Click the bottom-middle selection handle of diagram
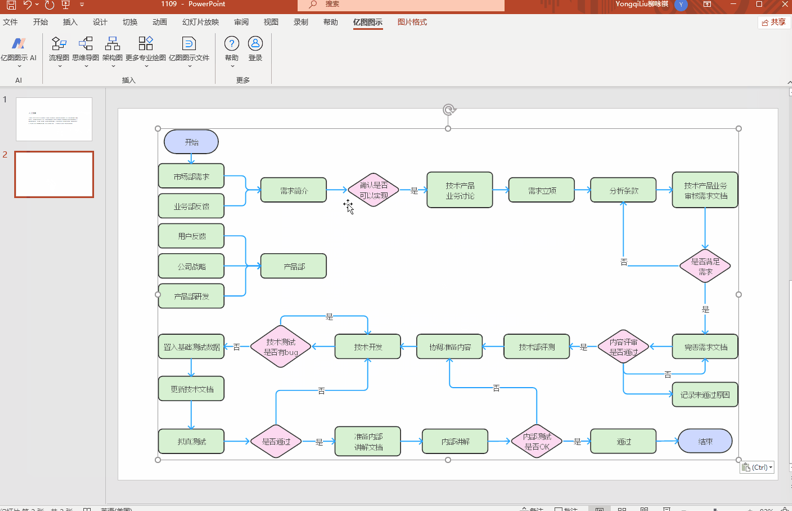This screenshot has width=792, height=511. pyautogui.click(x=448, y=460)
